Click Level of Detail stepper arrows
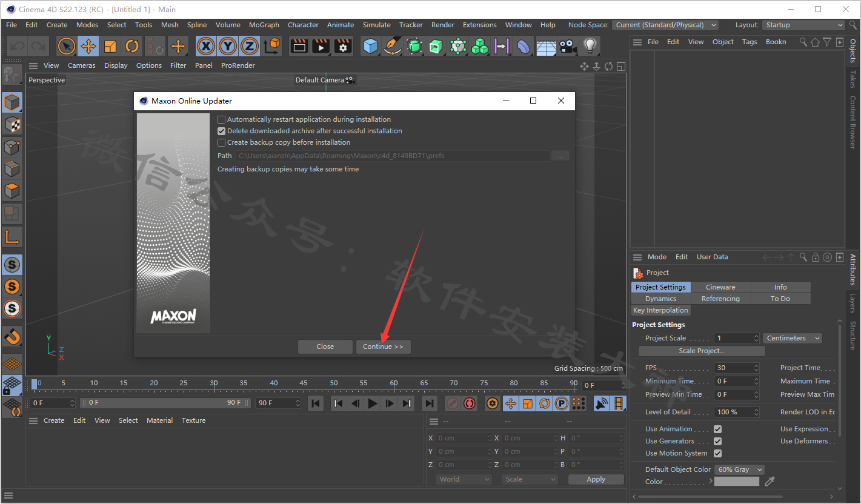 click(x=756, y=412)
